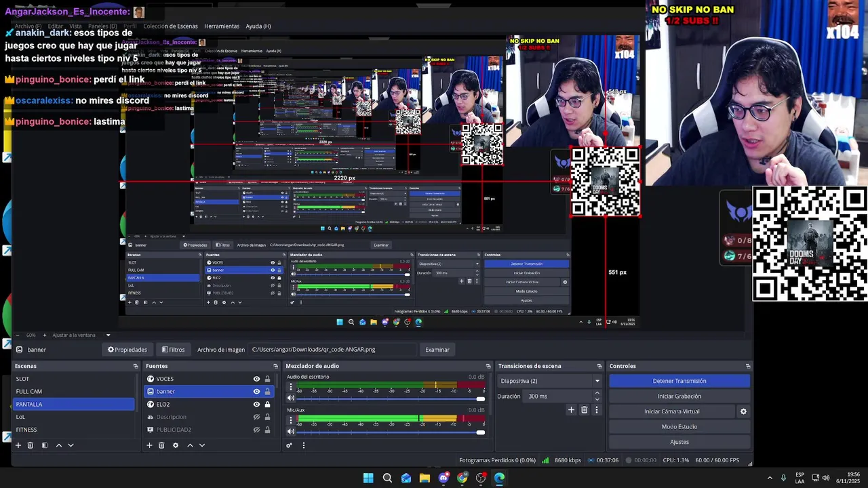Viewport: 868px width, 488px height.
Task: Add a new scene with the plus icon
Action: 18,445
